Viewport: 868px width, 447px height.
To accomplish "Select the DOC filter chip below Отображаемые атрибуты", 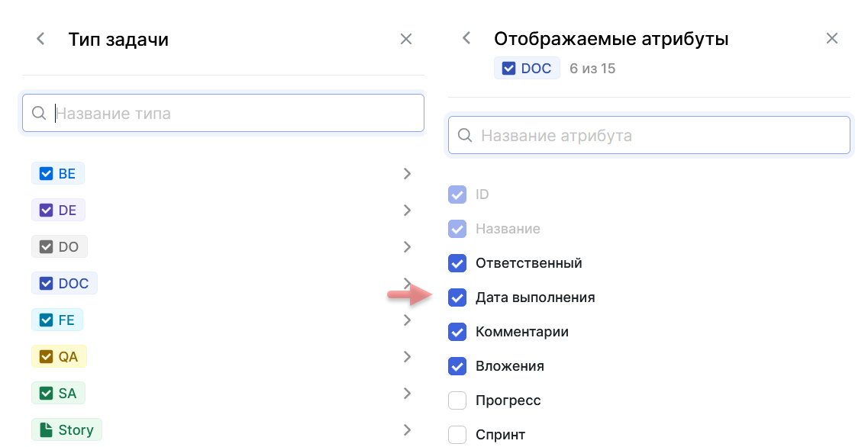I will pos(527,68).
